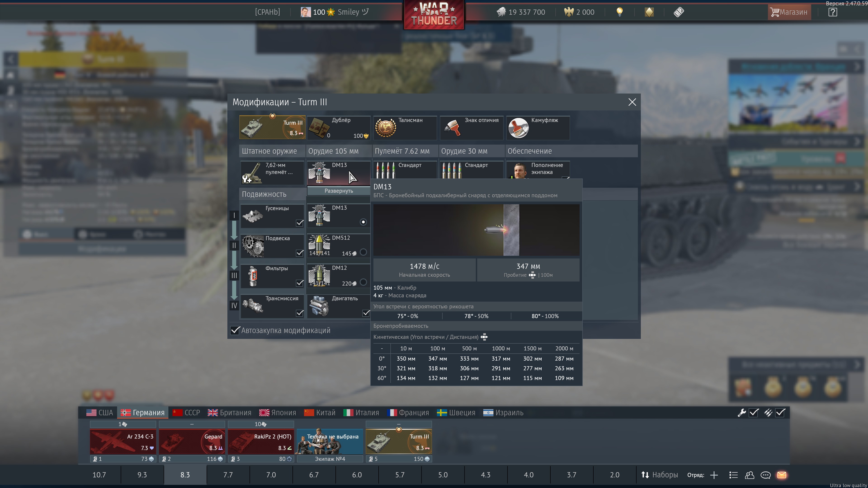Viewport: 868px width, 488px height.
Task: Open the orange mail inbox icon
Action: [x=782, y=475]
